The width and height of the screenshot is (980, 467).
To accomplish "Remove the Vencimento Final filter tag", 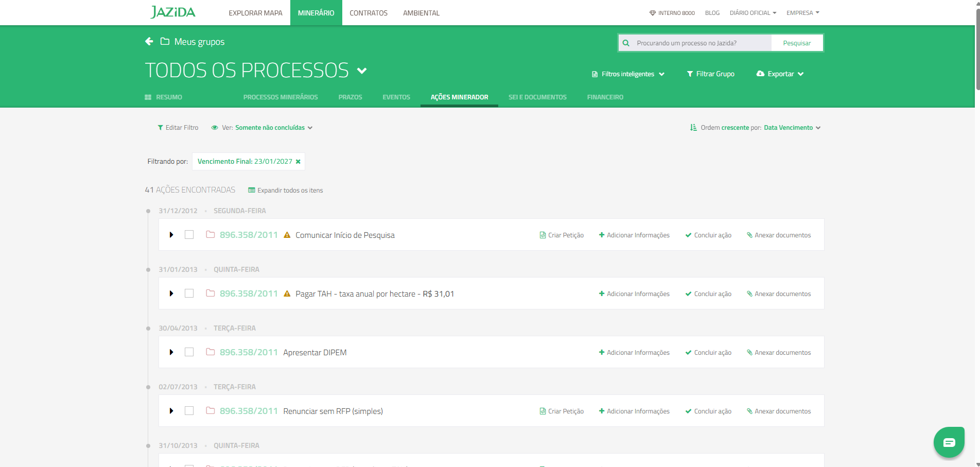I will [x=298, y=162].
